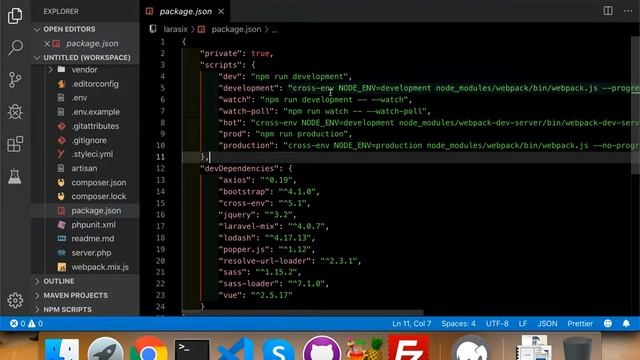Change line ending via LF

522,323
